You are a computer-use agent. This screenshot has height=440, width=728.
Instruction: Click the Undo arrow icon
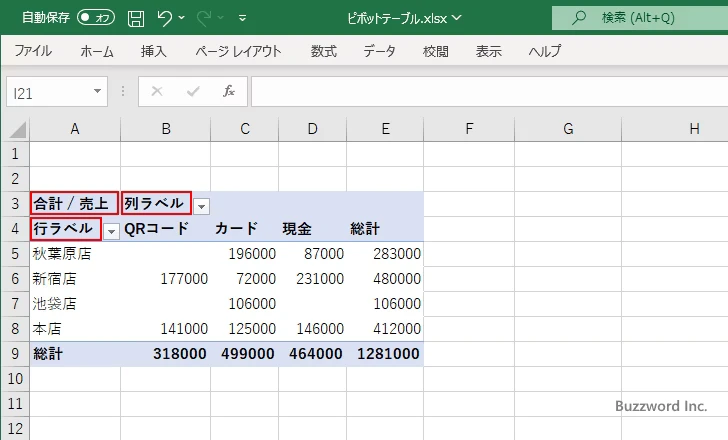pos(164,18)
